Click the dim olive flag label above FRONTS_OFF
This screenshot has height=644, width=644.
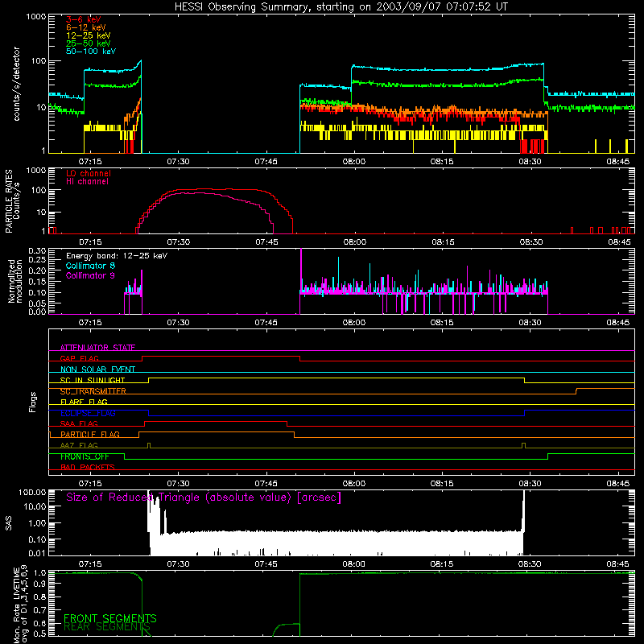(79, 445)
